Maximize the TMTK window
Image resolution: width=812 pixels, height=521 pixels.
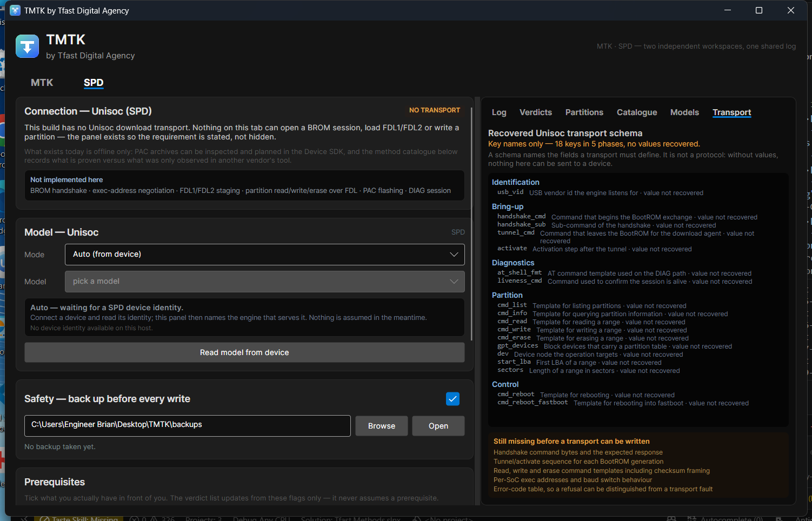pos(758,10)
